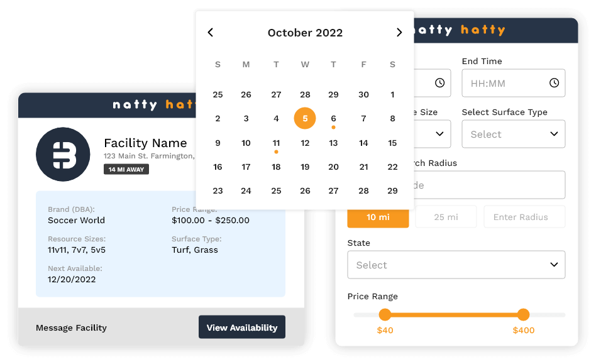Go to previous month in calendar
596x364 pixels.
[211, 33]
